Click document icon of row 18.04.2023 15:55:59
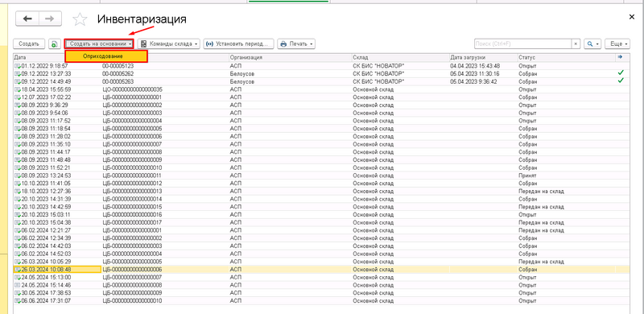The image size is (644, 314). [x=18, y=89]
